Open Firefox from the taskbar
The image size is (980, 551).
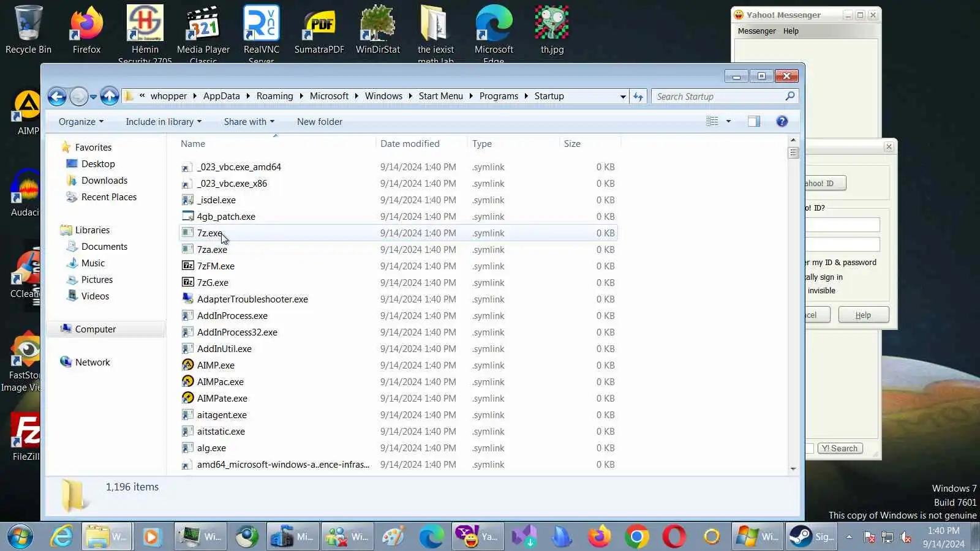(600, 537)
